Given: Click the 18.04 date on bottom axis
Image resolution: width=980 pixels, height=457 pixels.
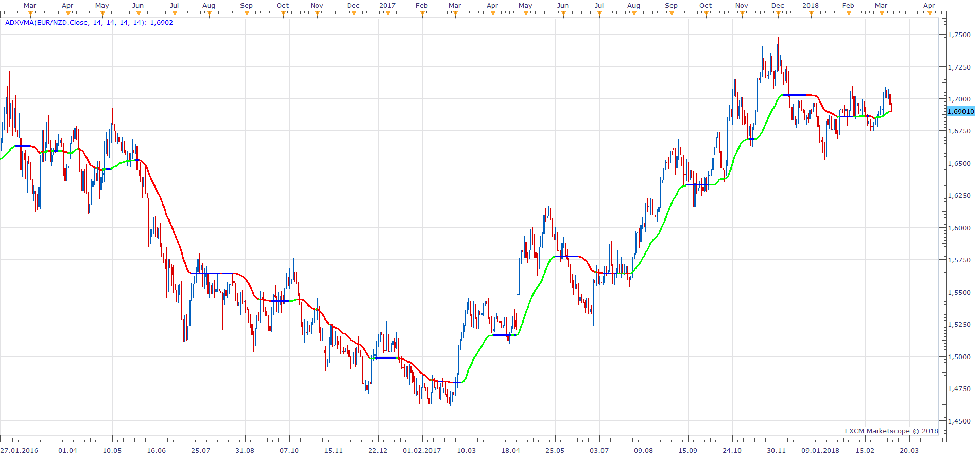Looking at the screenshot, I should 510,450.
